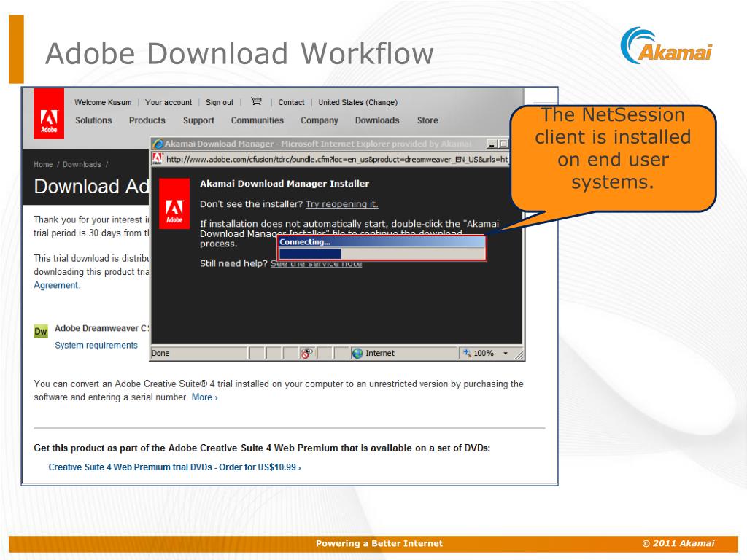Click the 100% zoom value

coord(484,354)
